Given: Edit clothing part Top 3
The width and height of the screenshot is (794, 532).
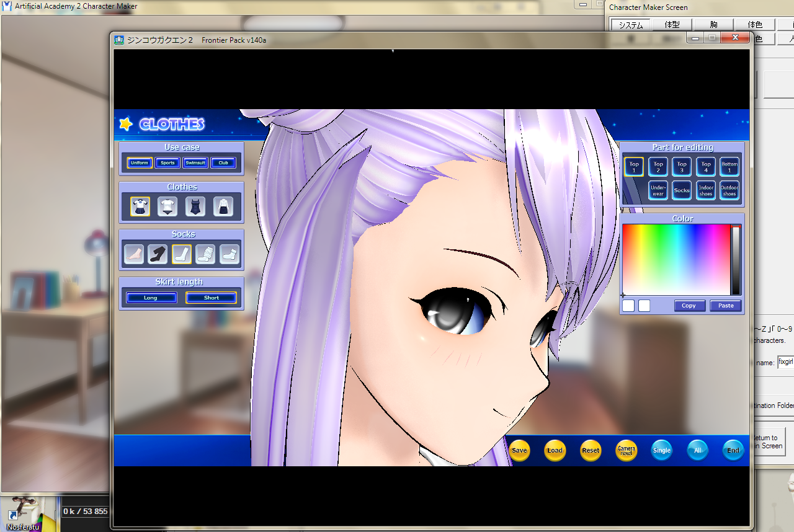Looking at the screenshot, I should tap(682, 167).
